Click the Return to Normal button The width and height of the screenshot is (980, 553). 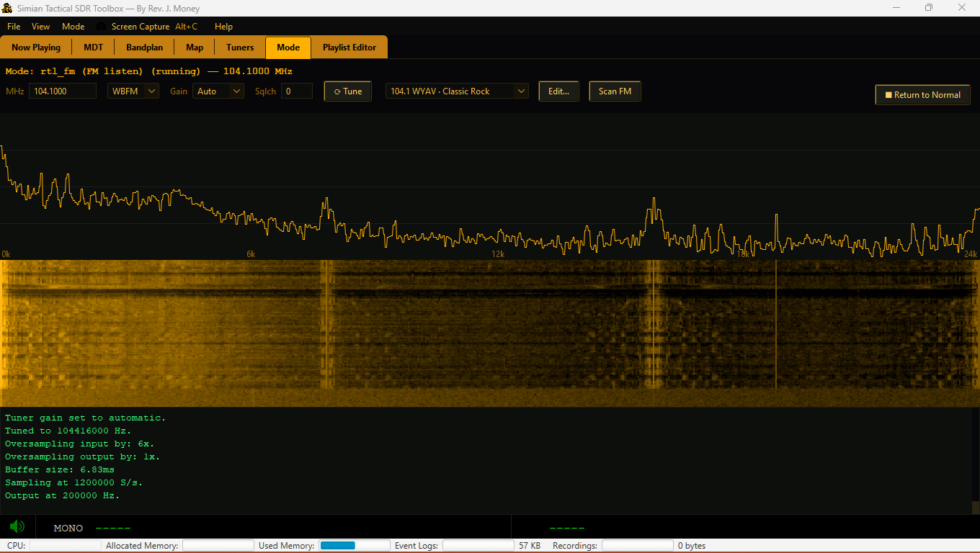[922, 95]
